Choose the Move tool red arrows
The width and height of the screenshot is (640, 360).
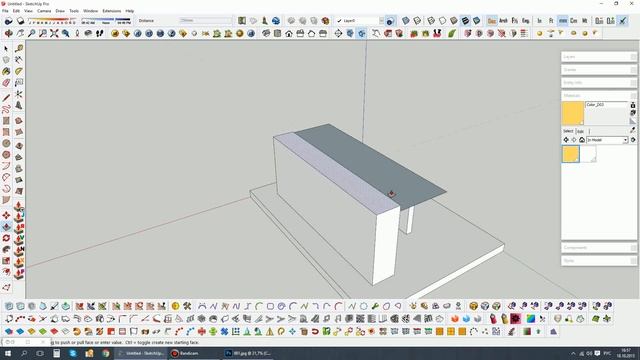pos(6,215)
